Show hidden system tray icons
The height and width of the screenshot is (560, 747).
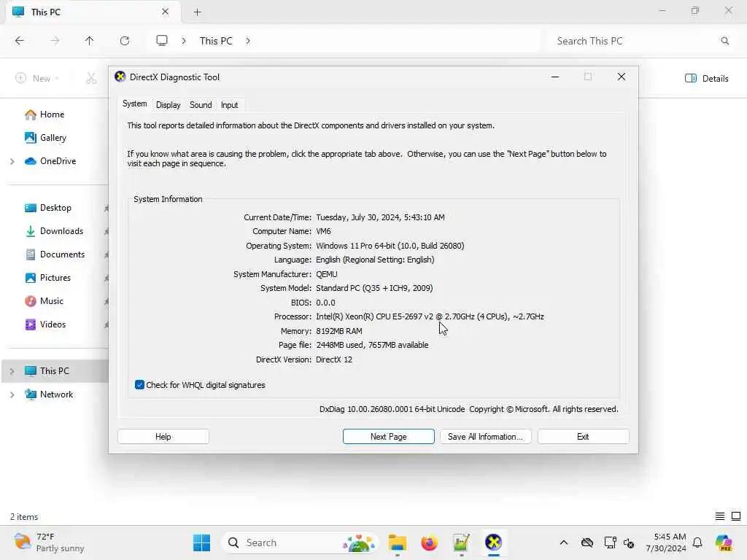[x=564, y=542]
